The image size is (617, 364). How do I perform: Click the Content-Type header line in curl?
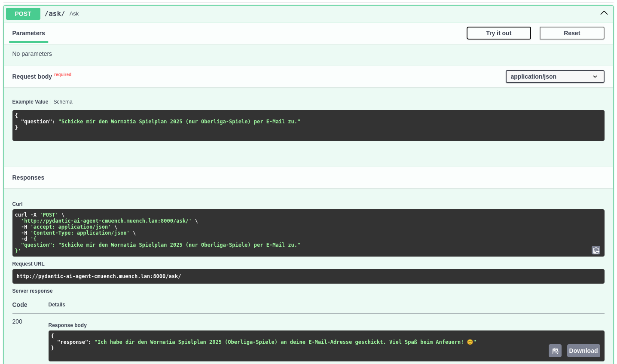point(78,233)
